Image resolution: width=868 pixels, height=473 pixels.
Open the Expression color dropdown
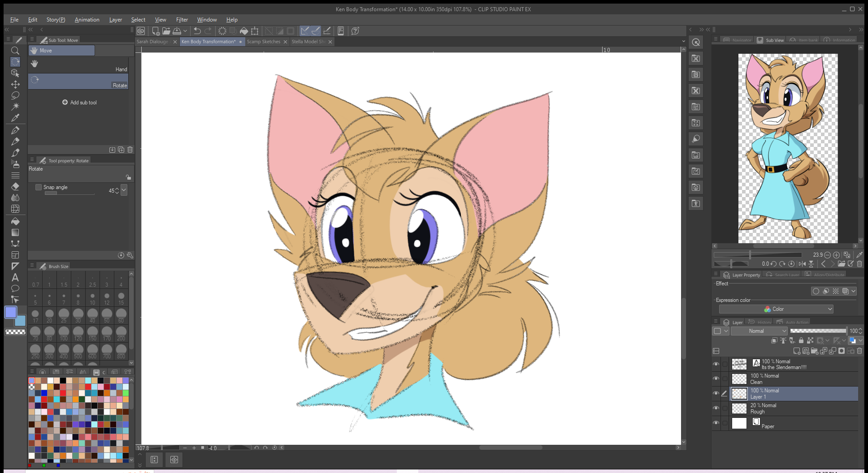coord(776,309)
